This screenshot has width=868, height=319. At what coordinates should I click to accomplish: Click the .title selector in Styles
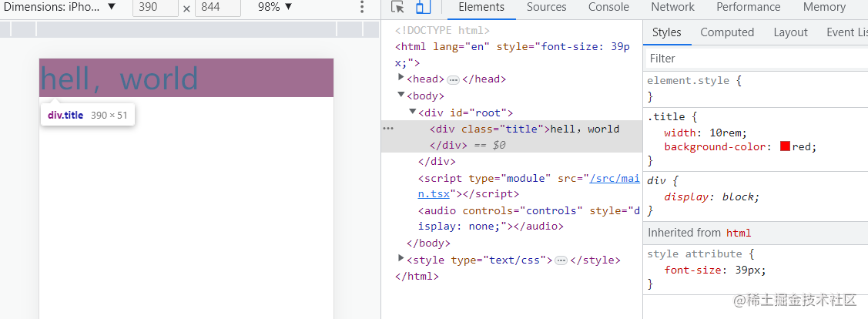[x=666, y=117]
